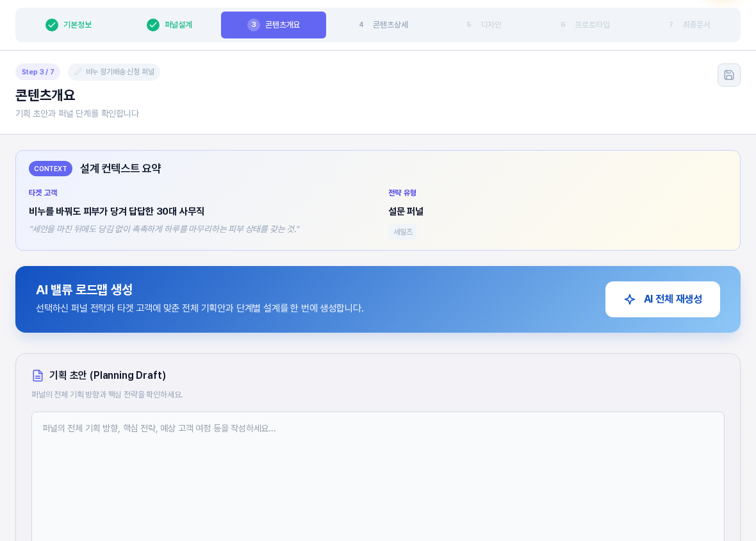Click the Step 3 / 7 badge
Viewport: 756px width, 541px height.
coord(38,72)
